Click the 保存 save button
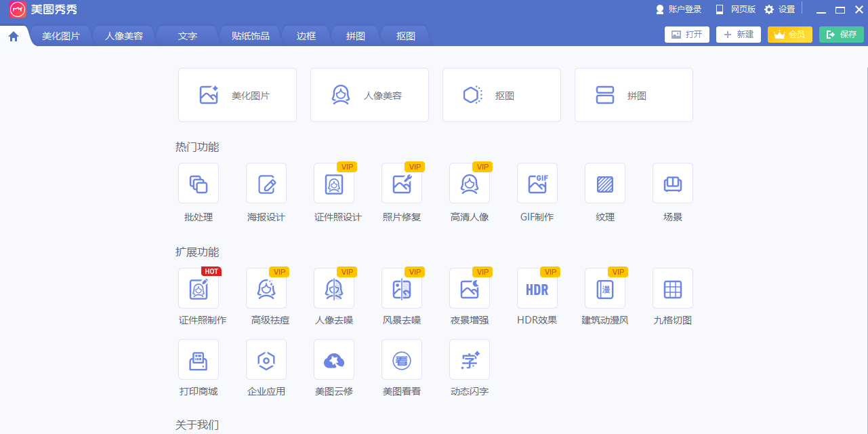 [x=842, y=35]
